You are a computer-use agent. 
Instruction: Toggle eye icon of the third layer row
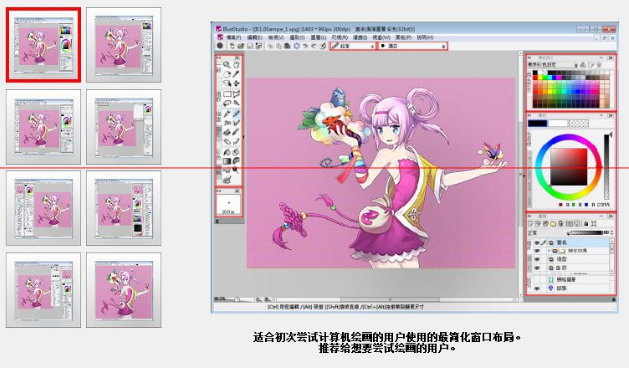[537, 259]
